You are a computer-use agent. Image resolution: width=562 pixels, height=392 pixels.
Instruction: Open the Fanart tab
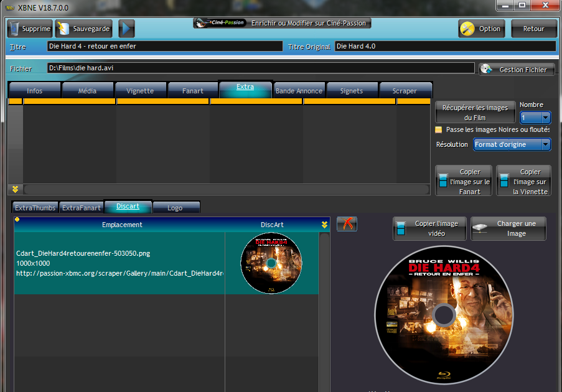(193, 91)
